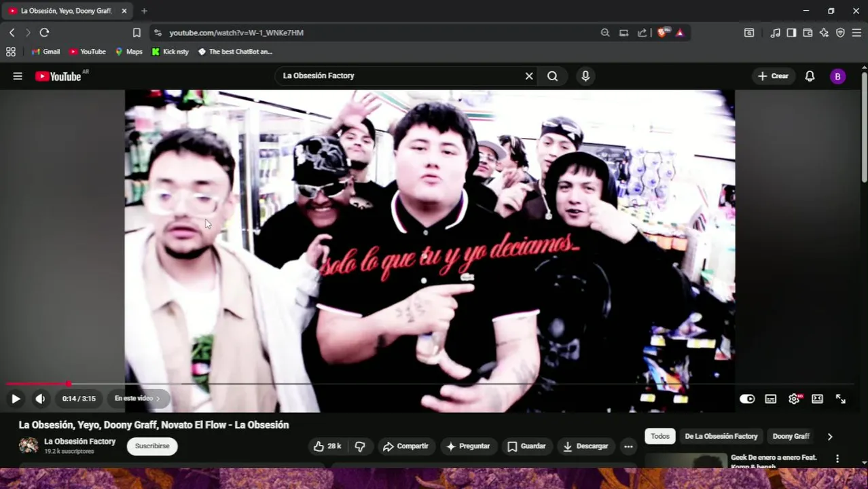Play the video
The height and width of the screenshot is (489, 868).
16,399
